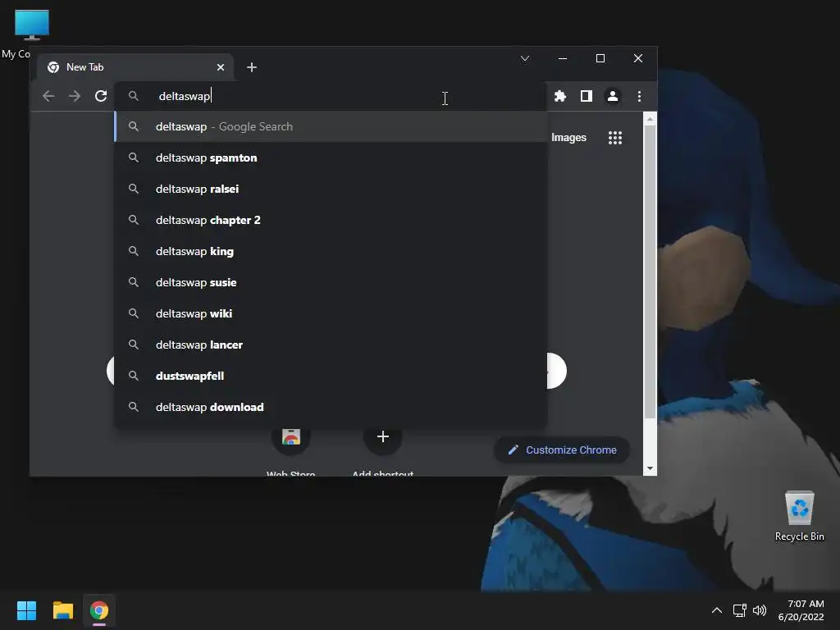Minimize the Chrome window
This screenshot has width=840, height=630.
(563, 58)
